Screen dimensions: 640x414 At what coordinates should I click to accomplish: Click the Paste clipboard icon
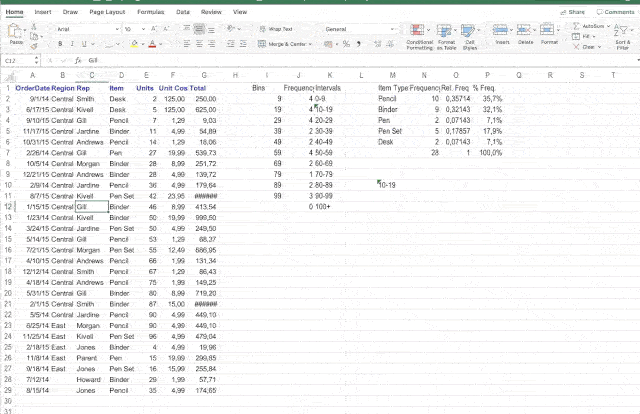14,31
